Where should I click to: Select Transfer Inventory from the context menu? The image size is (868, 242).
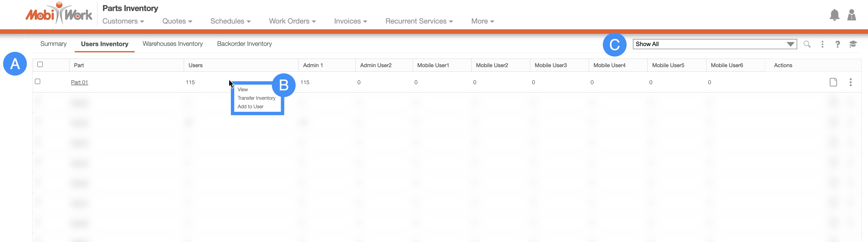coord(256,98)
